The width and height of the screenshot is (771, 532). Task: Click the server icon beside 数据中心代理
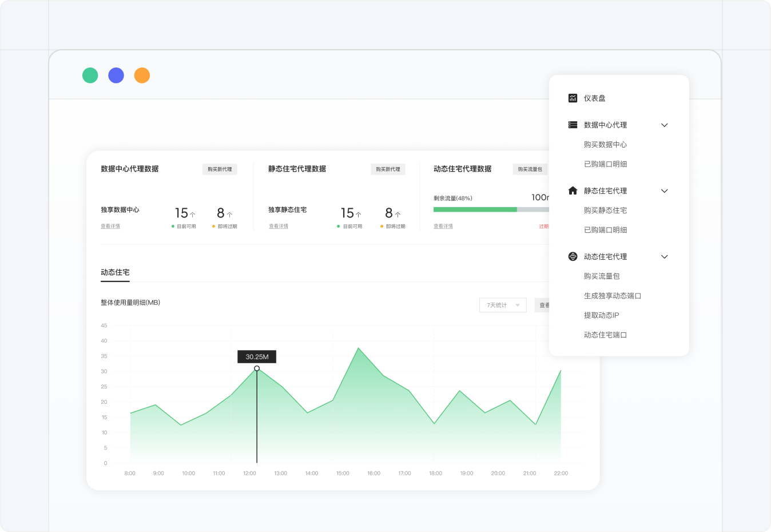tap(573, 125)
